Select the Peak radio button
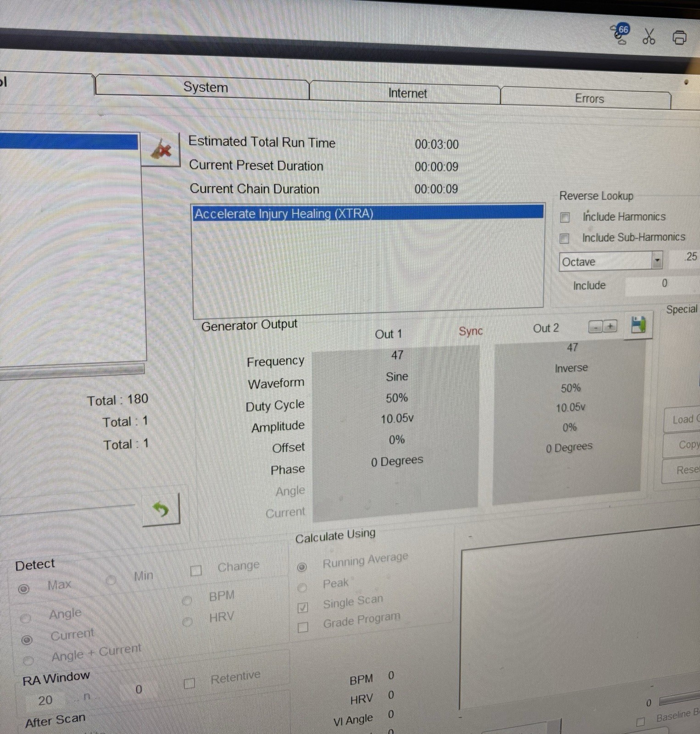The height and width of the screenshot is (734, 700). 302,587
